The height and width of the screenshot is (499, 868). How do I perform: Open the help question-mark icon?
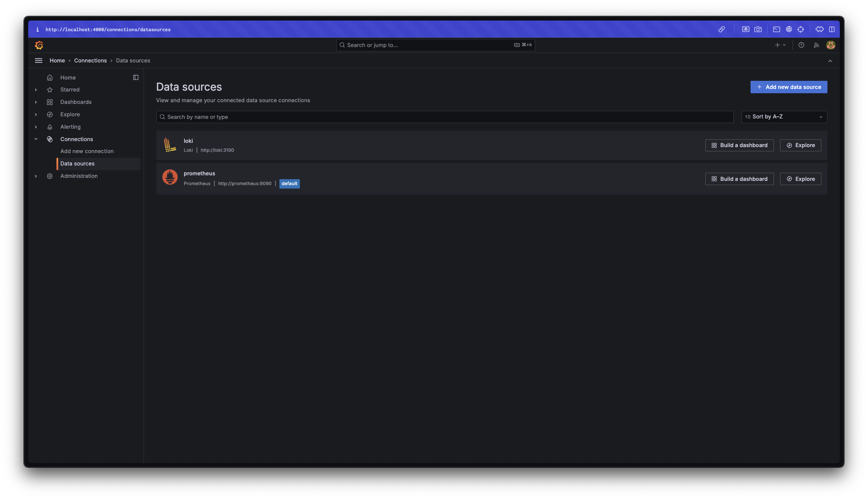point(801,45)
